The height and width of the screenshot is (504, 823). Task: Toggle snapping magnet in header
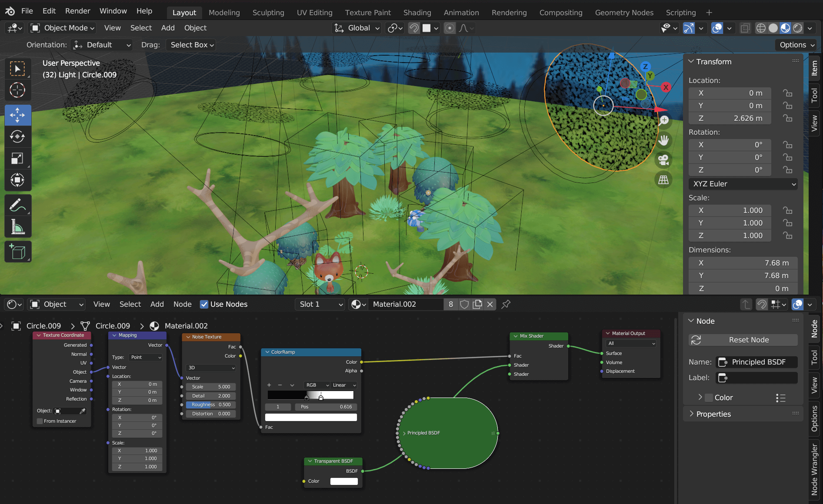(414, 28)
